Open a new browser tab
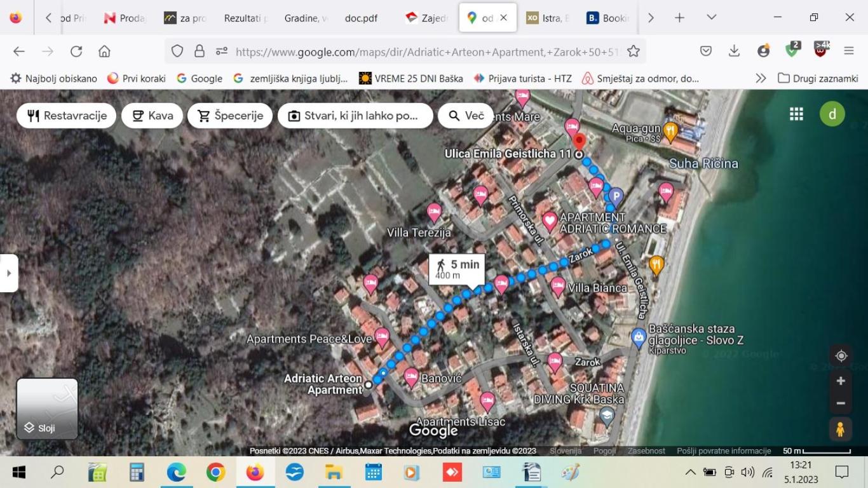The image size is (868, 488). coord(679,18)
